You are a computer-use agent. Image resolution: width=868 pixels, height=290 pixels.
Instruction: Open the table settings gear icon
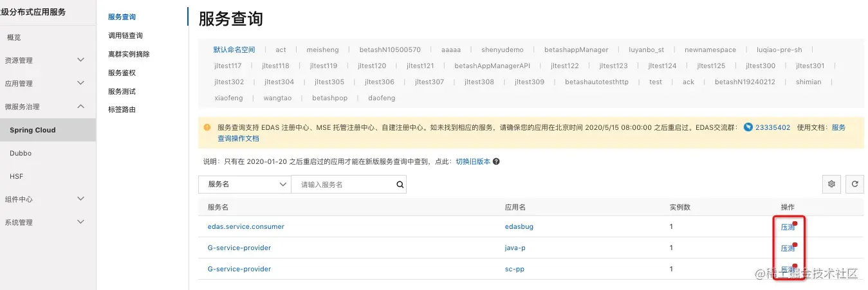click(831, 184)
